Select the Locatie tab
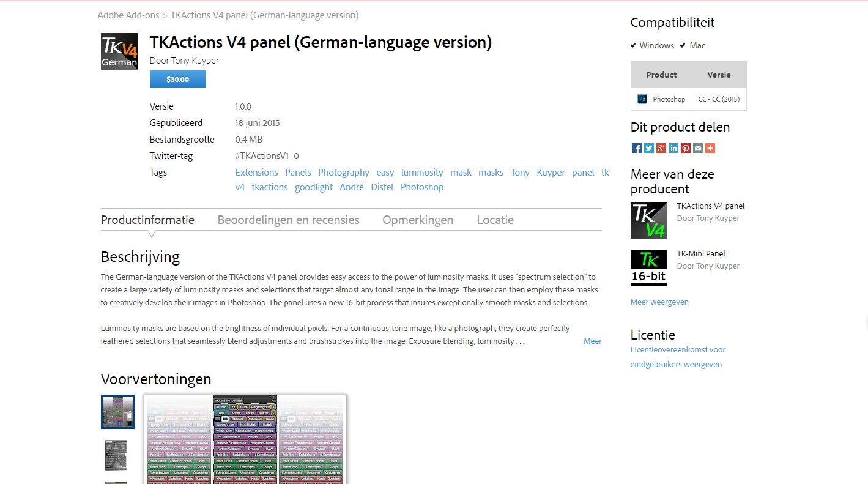868x484 pixels. coord(495,220)
